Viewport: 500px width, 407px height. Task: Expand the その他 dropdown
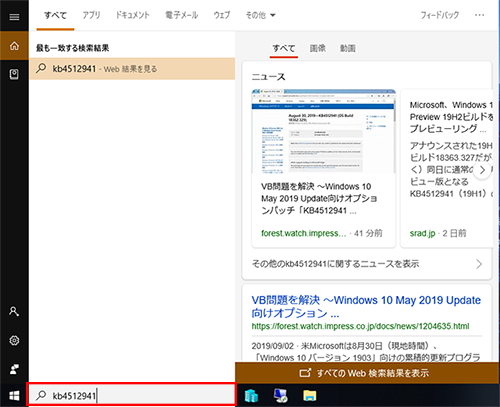[x=260, y=15]
